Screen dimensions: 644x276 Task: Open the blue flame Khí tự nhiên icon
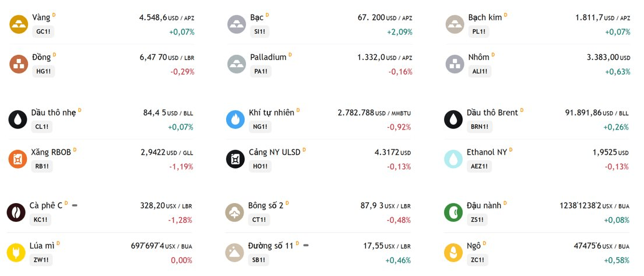click(x=235, y=119)
